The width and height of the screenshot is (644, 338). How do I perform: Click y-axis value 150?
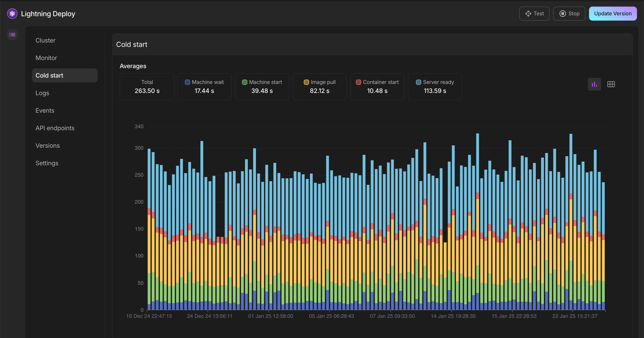(139, 229)
